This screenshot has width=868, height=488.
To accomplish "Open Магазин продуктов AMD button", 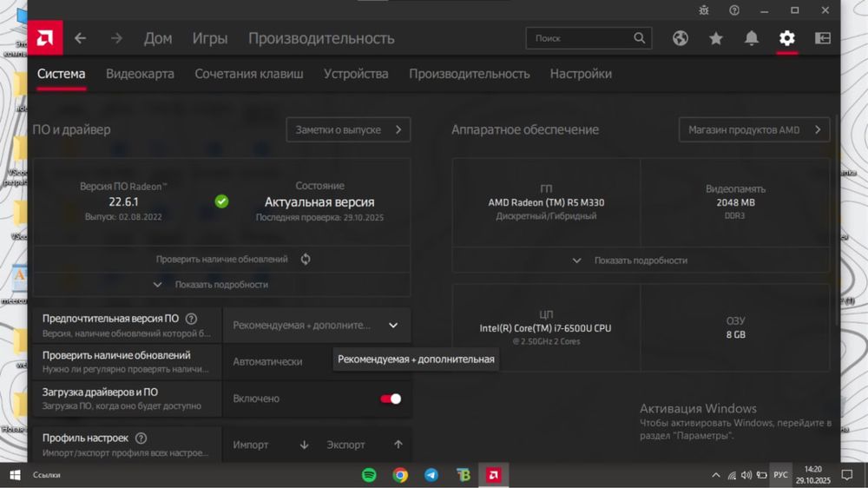I will pos(754,129).
